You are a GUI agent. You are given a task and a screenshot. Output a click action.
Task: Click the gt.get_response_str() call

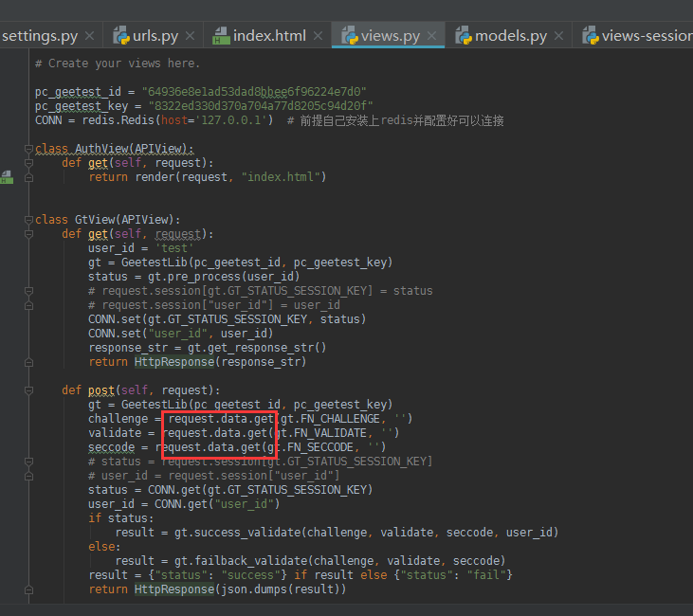[x=257, y=348]
